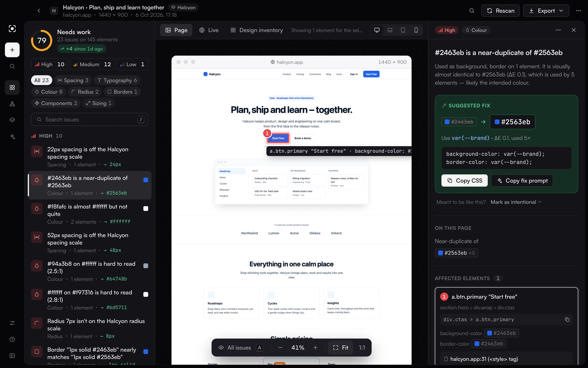Open the hierarchy tree sidebar icon

pos(12,104)
